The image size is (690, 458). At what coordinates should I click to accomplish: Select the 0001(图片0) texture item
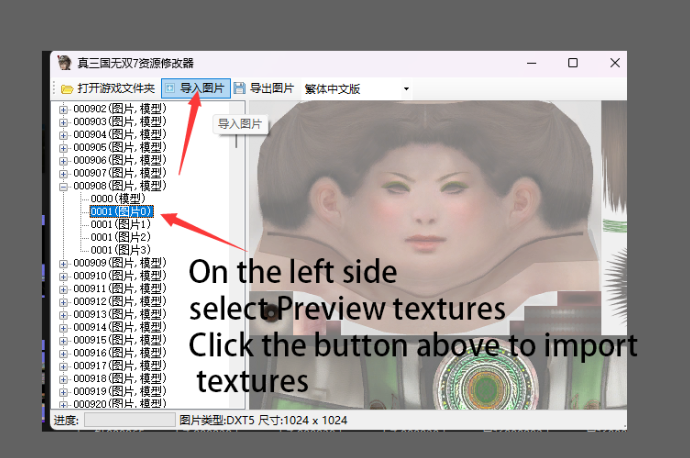(121, 212)
